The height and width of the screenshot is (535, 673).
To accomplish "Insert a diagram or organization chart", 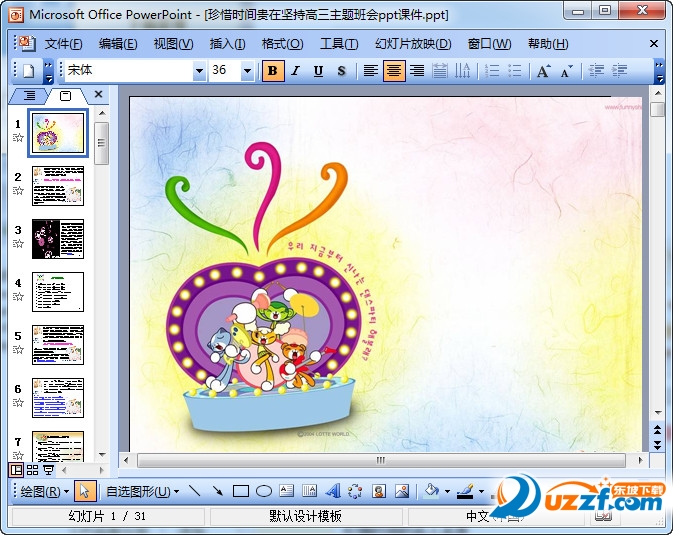I will 355,491.
